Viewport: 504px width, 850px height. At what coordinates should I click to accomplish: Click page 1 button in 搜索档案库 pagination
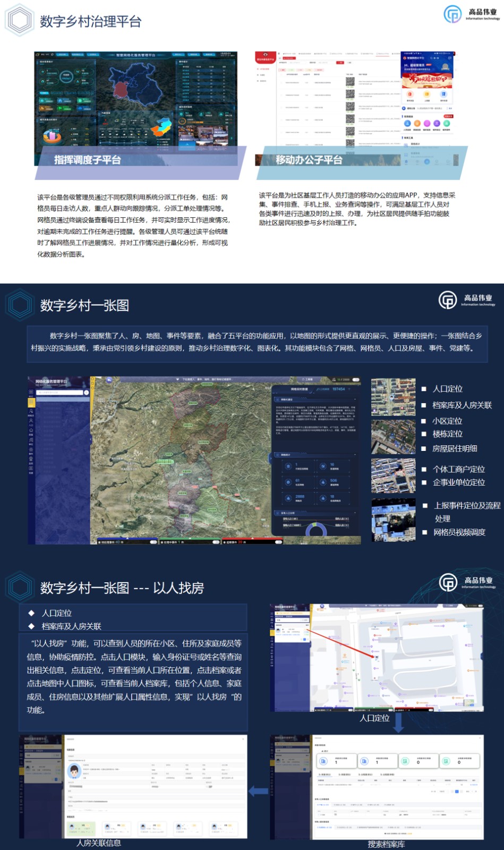pos(457,791)
